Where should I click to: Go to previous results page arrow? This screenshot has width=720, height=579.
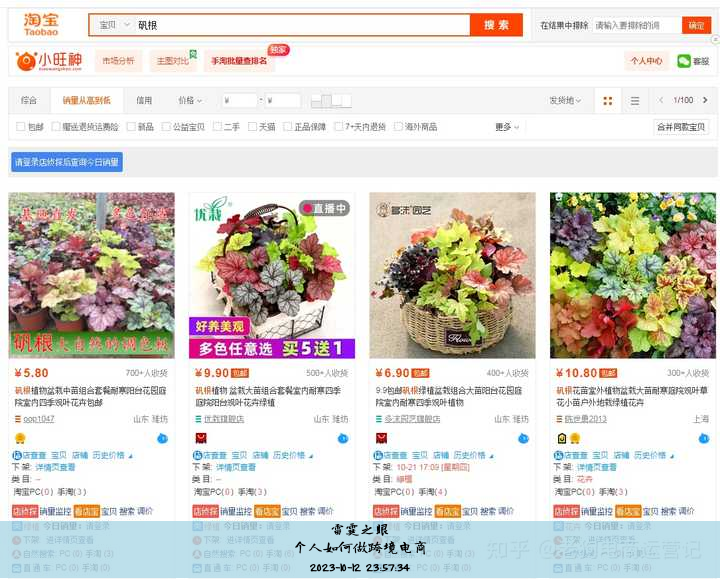pos(661,101)
